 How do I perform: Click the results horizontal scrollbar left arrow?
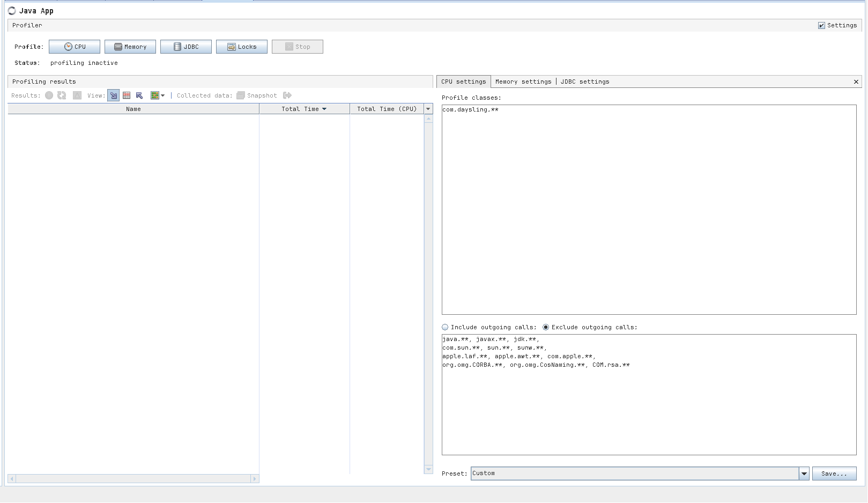click(12, 478)
